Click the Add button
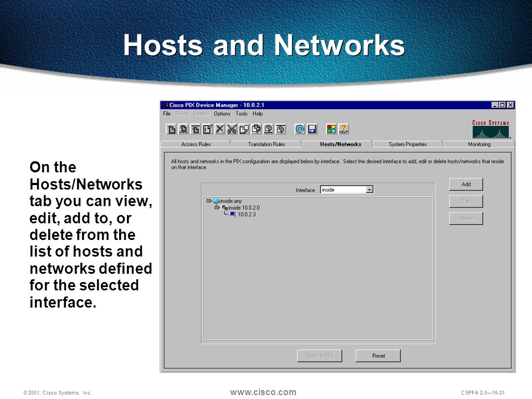This screenshot has height=399, width=532. 466,184
